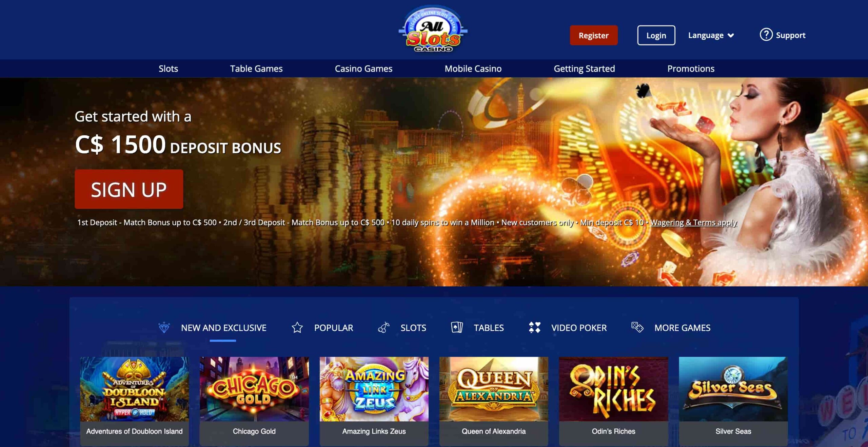The image size is (868, 447).
Task: Click the dice More Games icon
Action: pos(637,327)
